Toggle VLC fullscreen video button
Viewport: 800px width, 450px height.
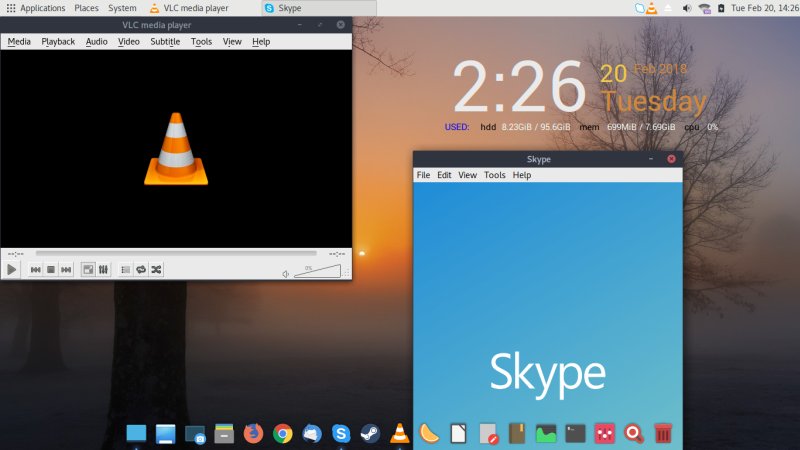tap(88, 269)
